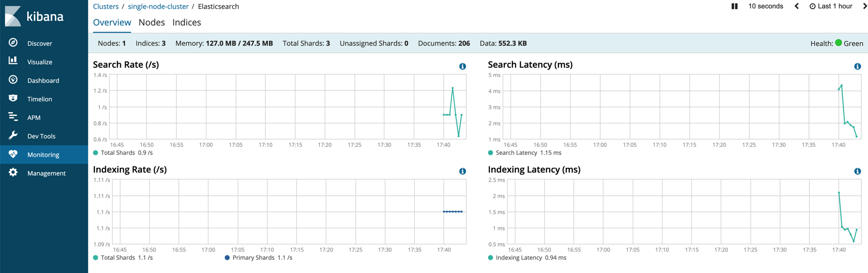Open Visualize bar chart icon

point(13,61)
